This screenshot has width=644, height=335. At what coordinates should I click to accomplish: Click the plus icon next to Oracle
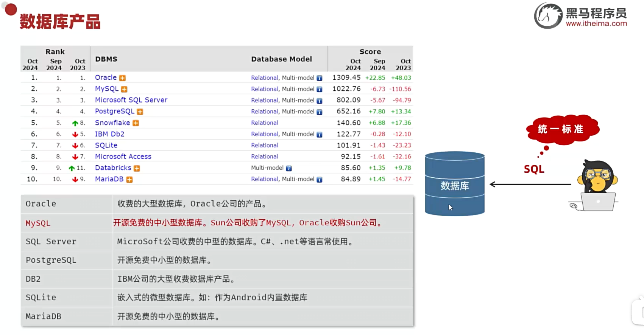click(x=122, y=78)
